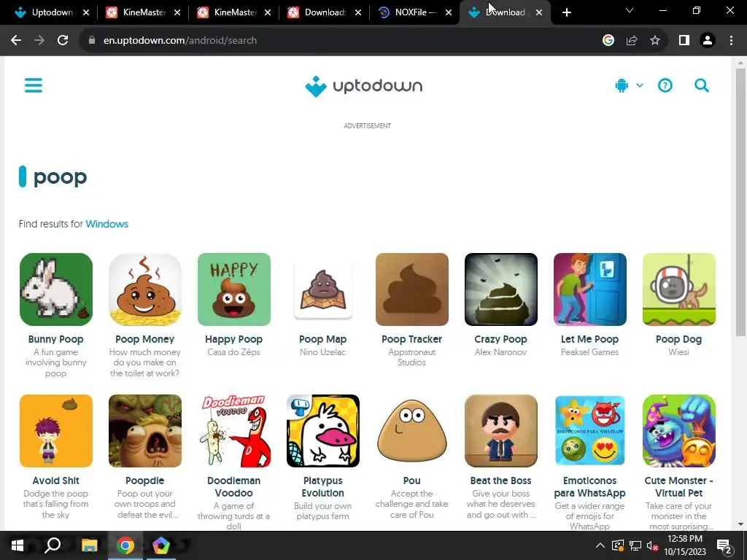This screenshot has width=747, height=560.
Task: Open the site search magnifier icon
Action: [x=701, y=86]
